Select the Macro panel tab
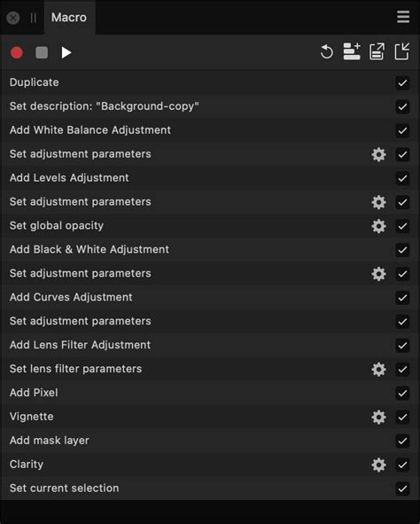The image size is (420, 524). tap(69, 18)
